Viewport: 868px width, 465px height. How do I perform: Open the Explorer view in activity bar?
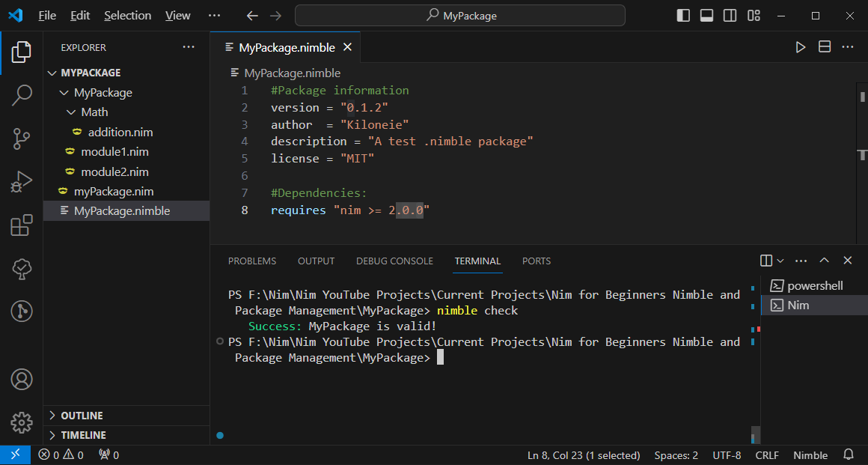[21, 52]
